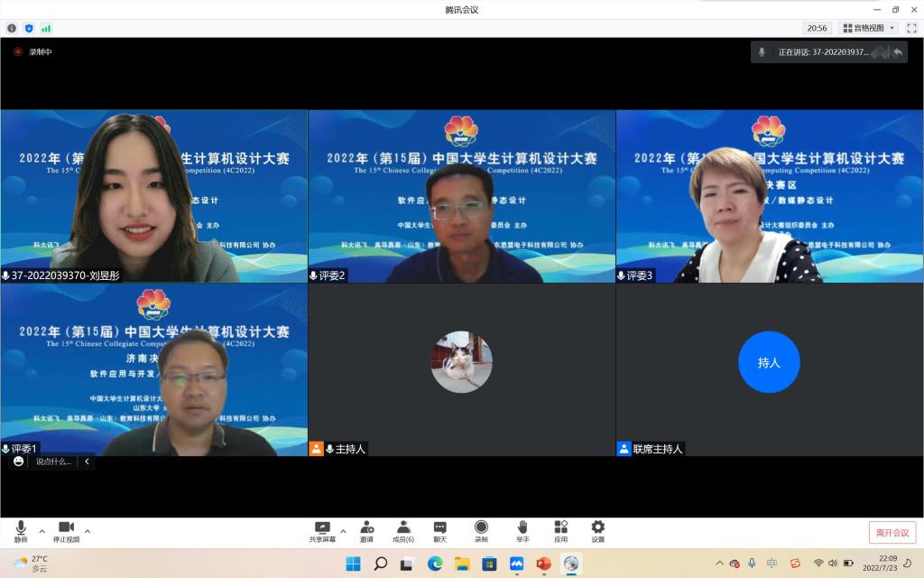
Task: Open the 共享屏幕 screen share icon
Action: click(322, 530)
